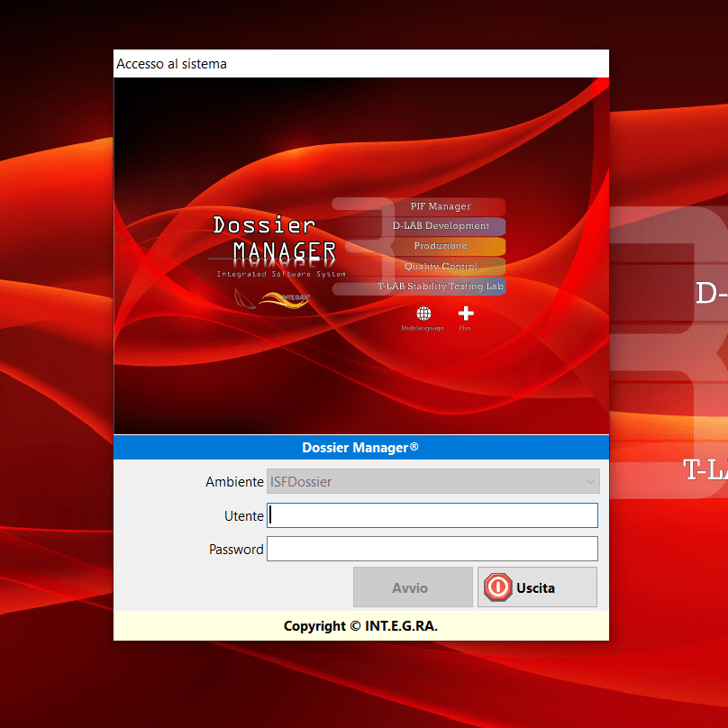Click the Avvio button
The image size is (728, 728).
tap(413, 587)
